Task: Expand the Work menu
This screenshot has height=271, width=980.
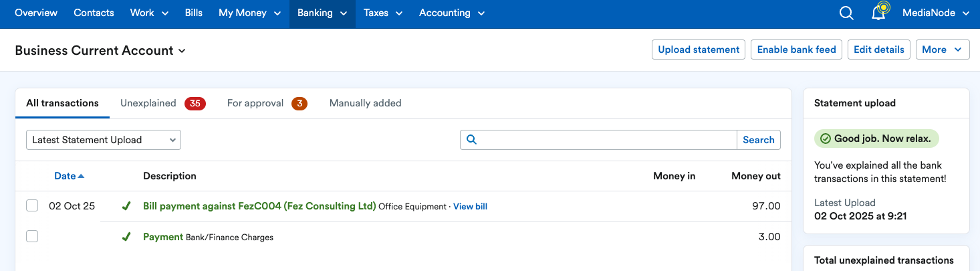Action: tap(149, 13)
